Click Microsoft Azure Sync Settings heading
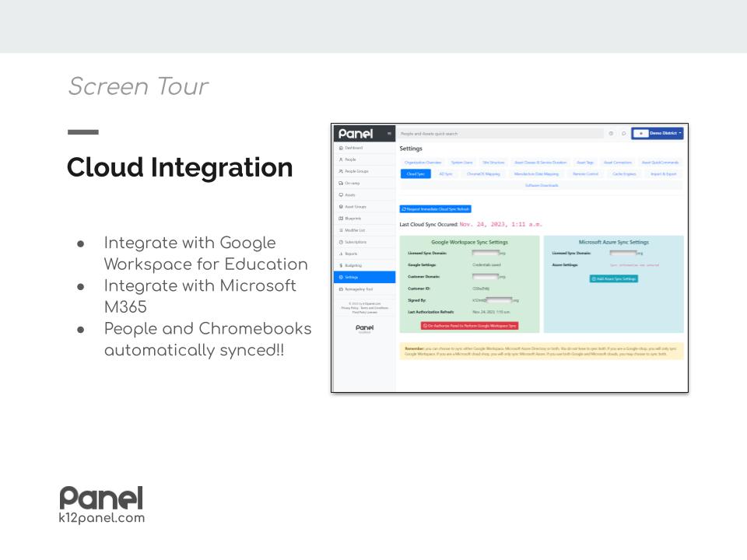Image resolution: width=747 pixels, height=560 pixels. point(614,242)
